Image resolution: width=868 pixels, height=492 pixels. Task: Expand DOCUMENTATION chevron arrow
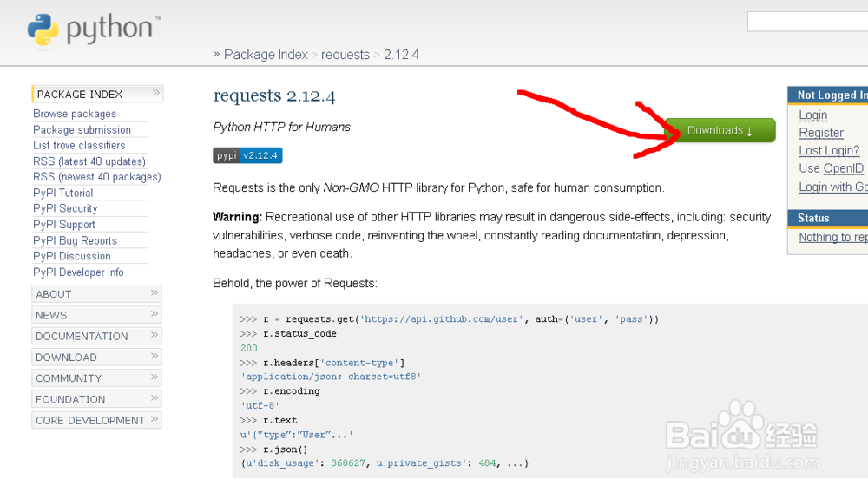(155, 335)
